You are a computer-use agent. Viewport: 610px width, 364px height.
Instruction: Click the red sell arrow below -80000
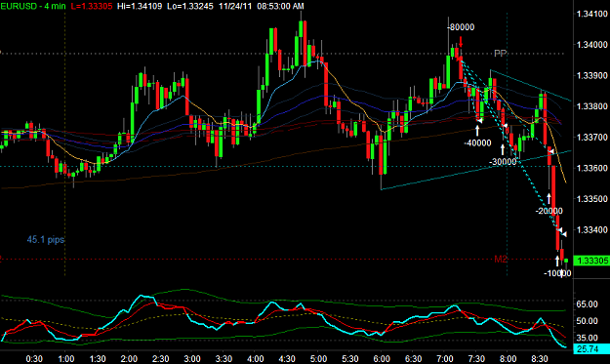pos(461,42)
